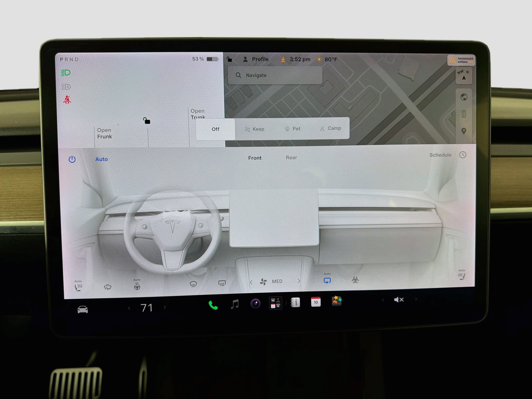Toggle the front windshield defrost

click(x=193, y=284)
